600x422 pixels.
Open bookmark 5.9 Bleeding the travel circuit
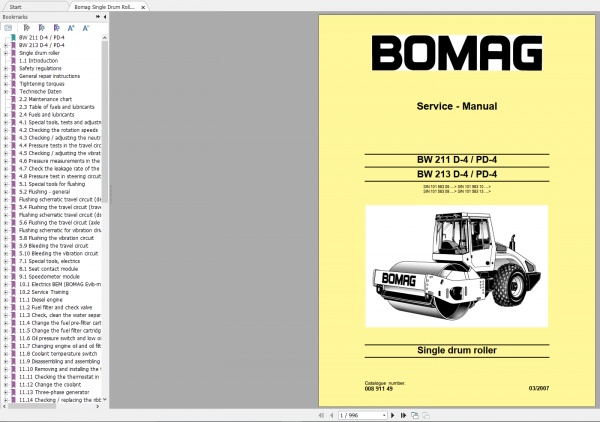54,246
